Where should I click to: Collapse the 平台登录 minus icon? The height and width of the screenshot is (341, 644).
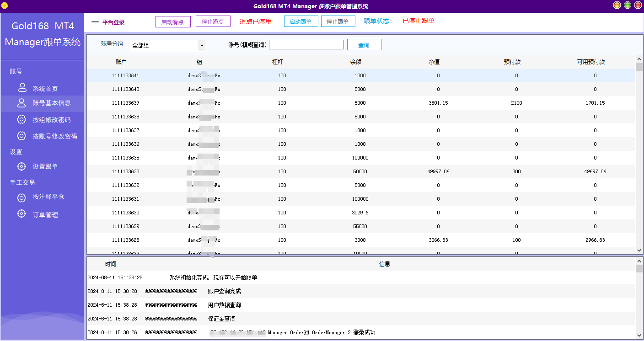coord(95,22)
